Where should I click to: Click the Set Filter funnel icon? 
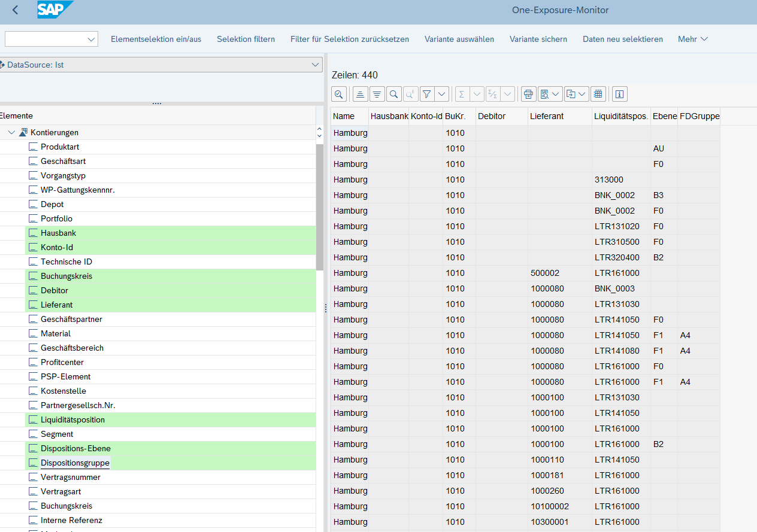pyautogui.click(x=426, y=94)
